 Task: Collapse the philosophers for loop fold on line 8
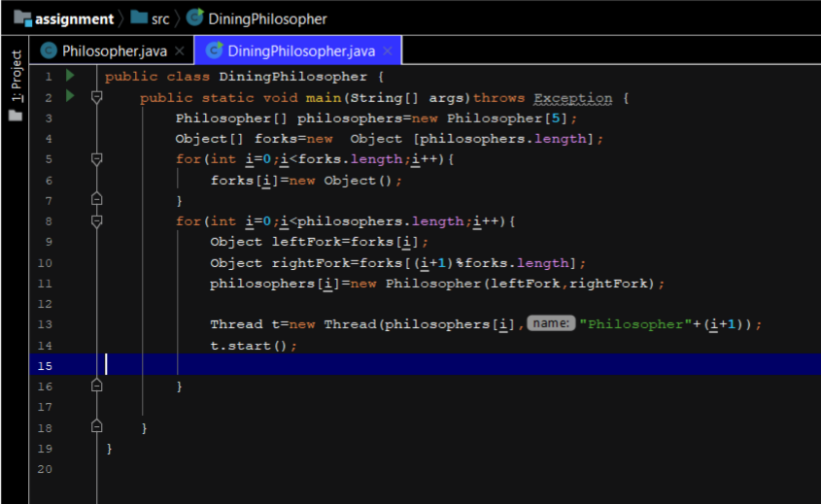pyautogui.click(x=96, y=221)
